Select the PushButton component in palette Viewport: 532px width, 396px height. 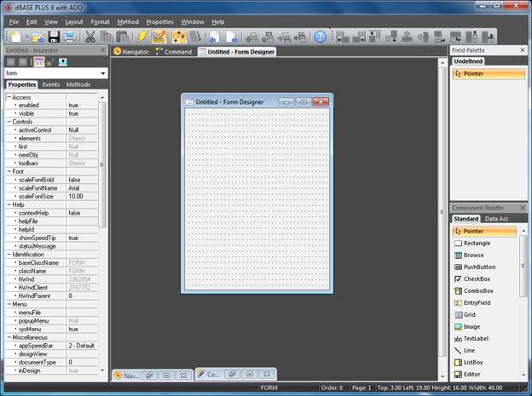point(479,267)
